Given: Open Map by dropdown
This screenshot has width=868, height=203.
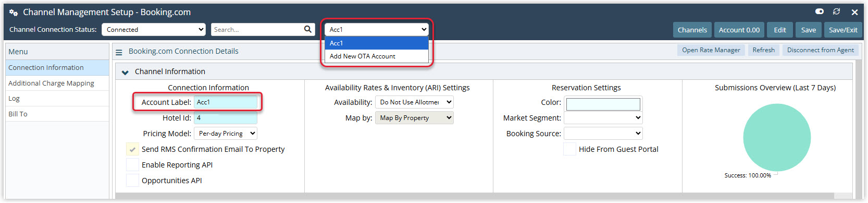Looking at the screenshot, I should pyautogui.click(x=414, y=118).
